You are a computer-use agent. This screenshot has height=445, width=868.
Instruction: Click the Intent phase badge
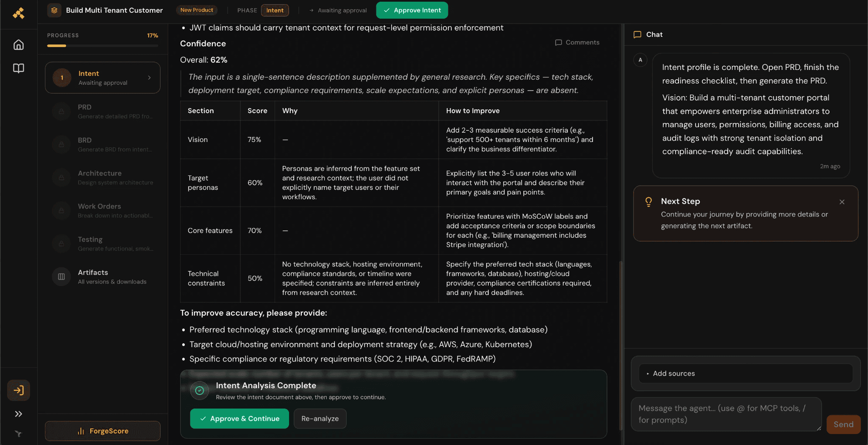point(275,10)
